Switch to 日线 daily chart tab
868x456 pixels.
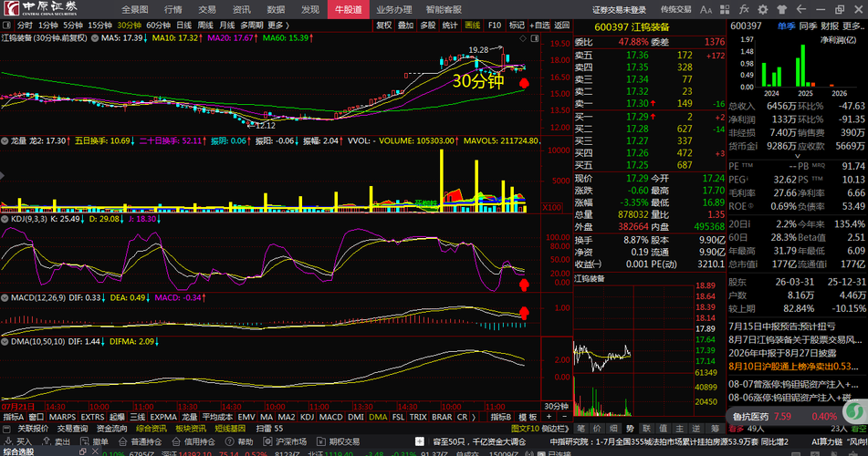tap(183, 25)
